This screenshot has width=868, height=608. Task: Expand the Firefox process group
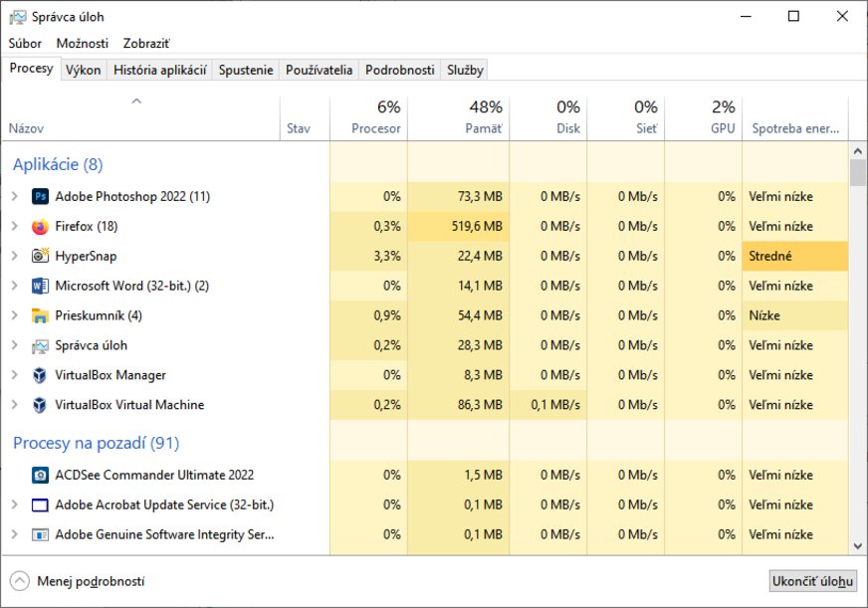[15, 226]
